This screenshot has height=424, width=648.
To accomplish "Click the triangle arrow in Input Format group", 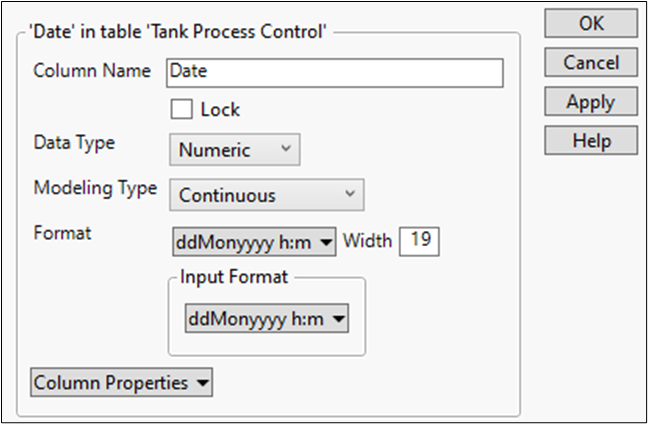I will 340,320.
